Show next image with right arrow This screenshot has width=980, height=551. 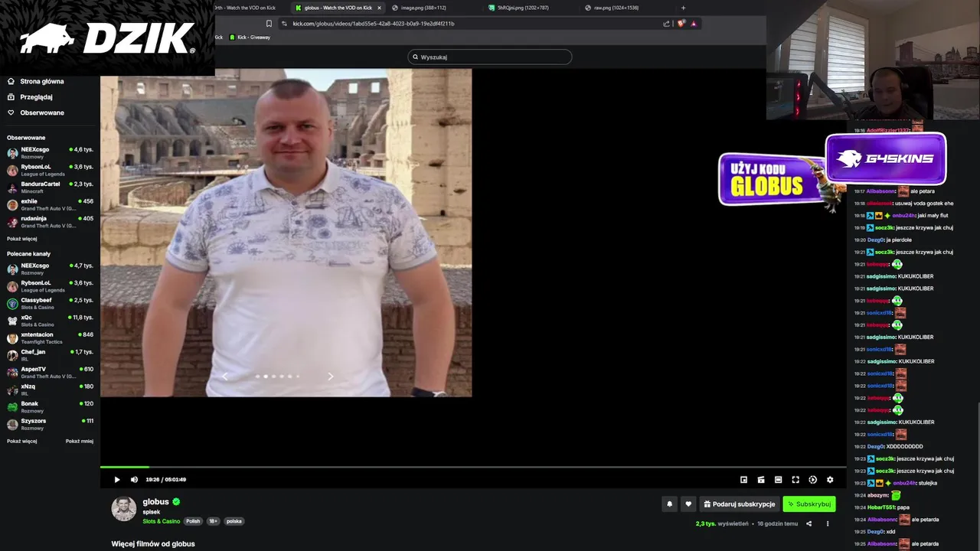330,376
